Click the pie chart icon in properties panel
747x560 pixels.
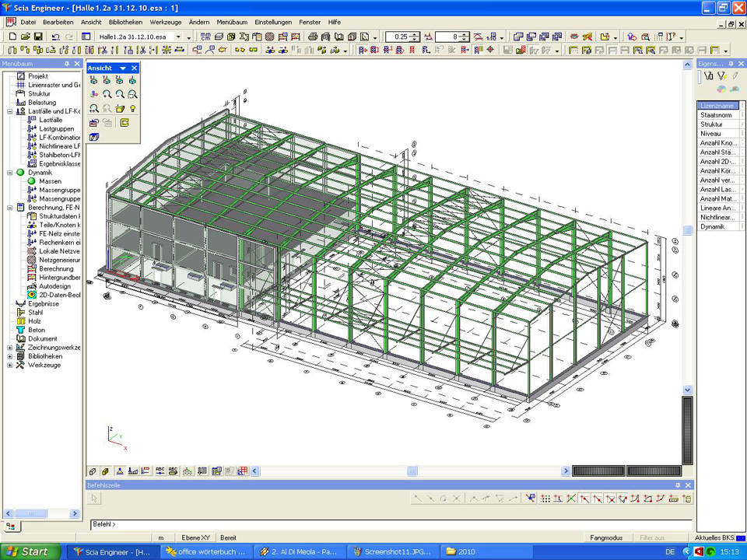[722, 89]
